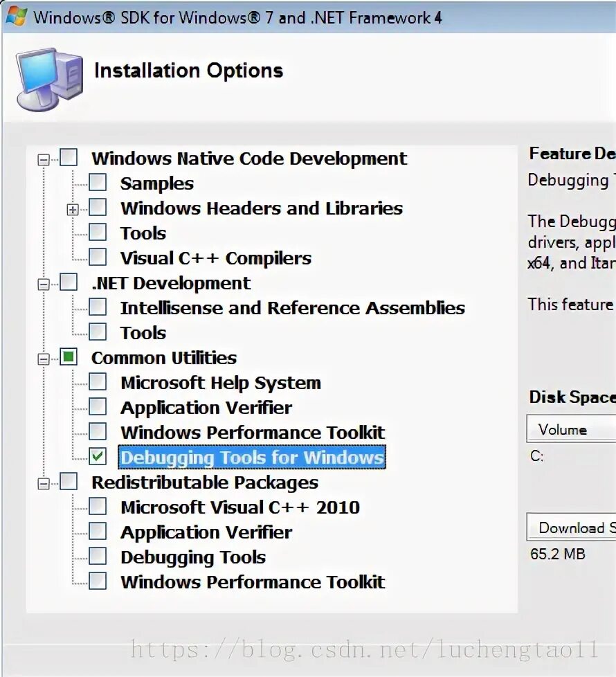The height and width of the screenshot is (677, 616).
Task: Click the Download Size column header
Action: [572, 527]
